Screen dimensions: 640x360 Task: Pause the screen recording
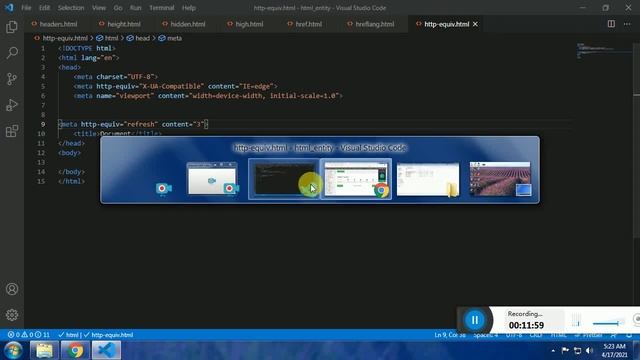pos(474,320)
